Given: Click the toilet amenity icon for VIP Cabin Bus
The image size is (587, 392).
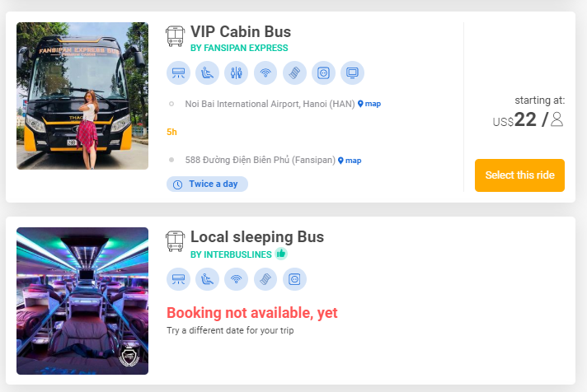Looking at the screenshot, I should 237,72.
